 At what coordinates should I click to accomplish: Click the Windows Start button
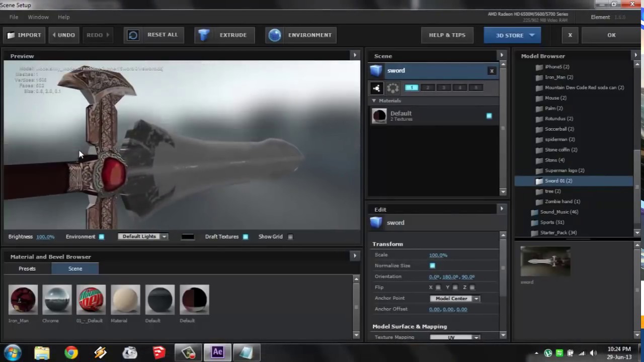coord(13,352)
